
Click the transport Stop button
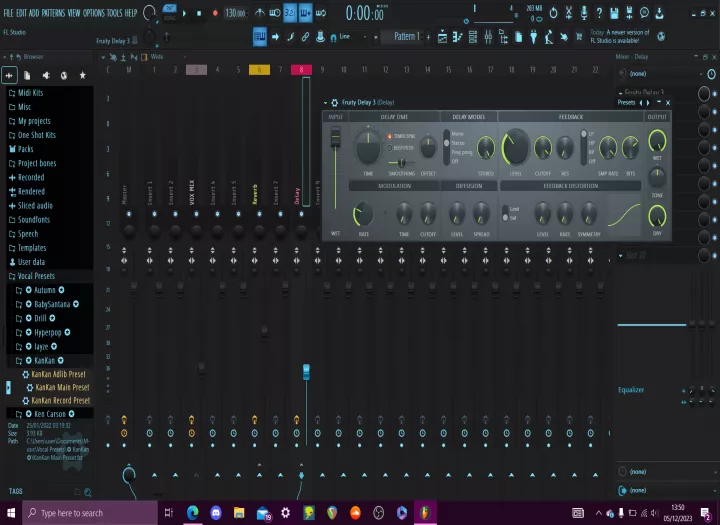click(x=199, y=13)
